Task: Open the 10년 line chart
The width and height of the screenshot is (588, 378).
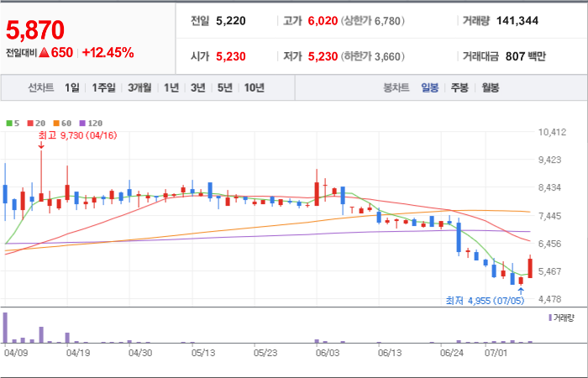Action: click(x=255, y=87)
